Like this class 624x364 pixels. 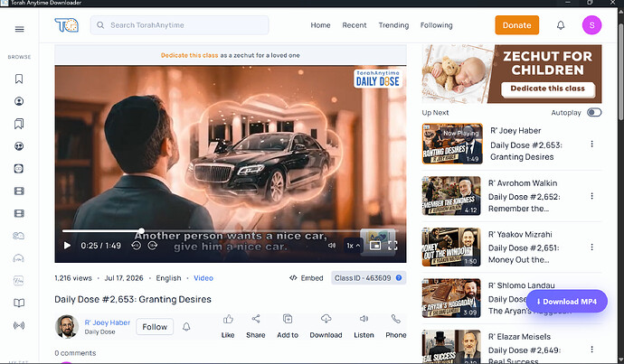click(x=228, y=326)
